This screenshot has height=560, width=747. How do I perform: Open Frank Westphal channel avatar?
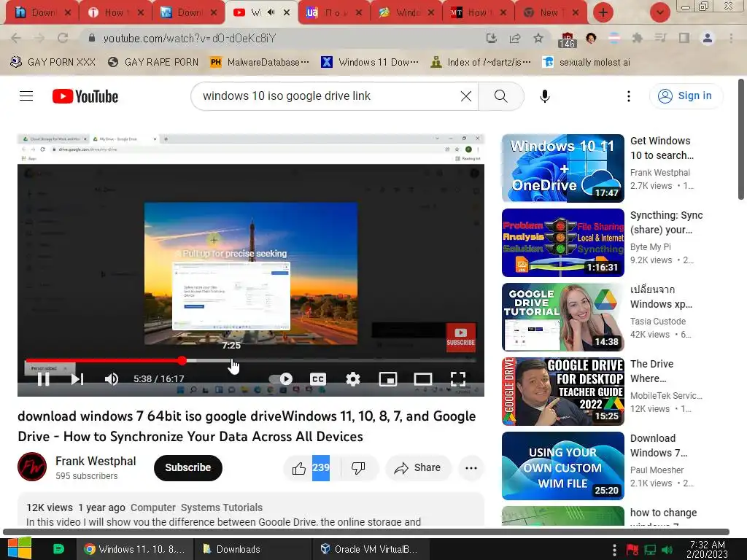(x=32, y=467)
